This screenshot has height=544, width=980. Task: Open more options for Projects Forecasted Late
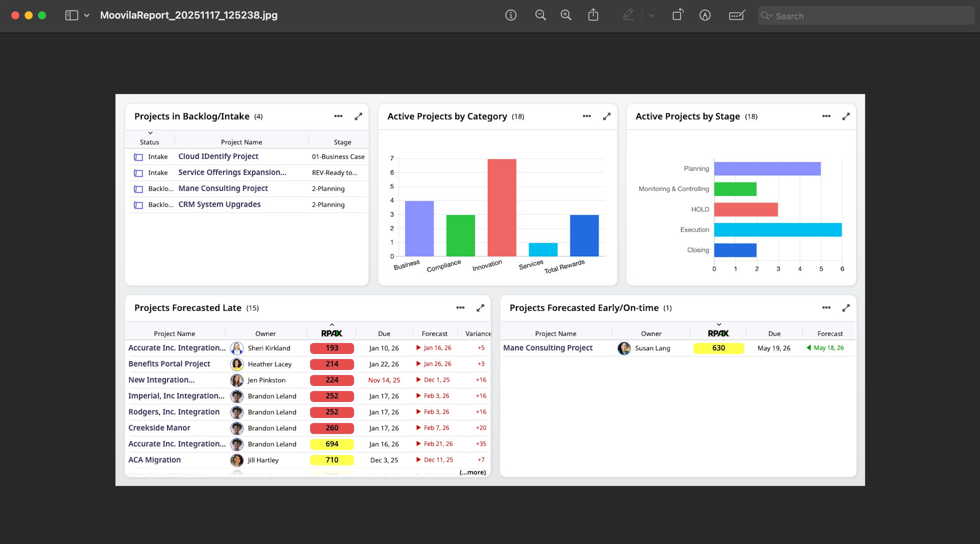coord(460,308)
